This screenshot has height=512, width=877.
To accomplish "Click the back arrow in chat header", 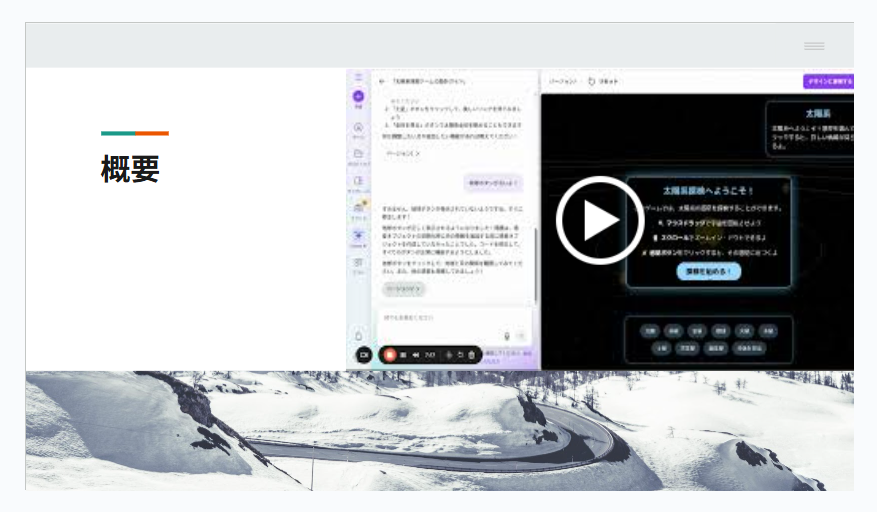I will pyautogui.click(x=382, y=81).
